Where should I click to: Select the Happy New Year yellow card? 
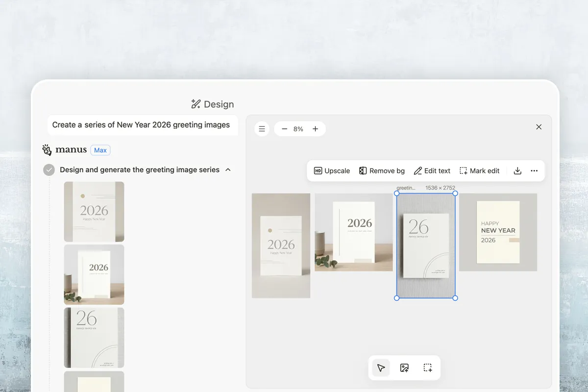coord(498,232)
